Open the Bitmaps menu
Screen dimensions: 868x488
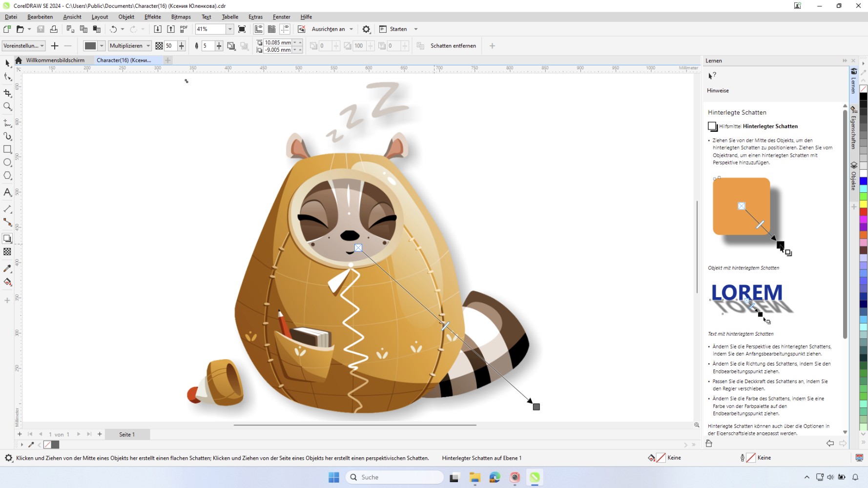point(181,17)
